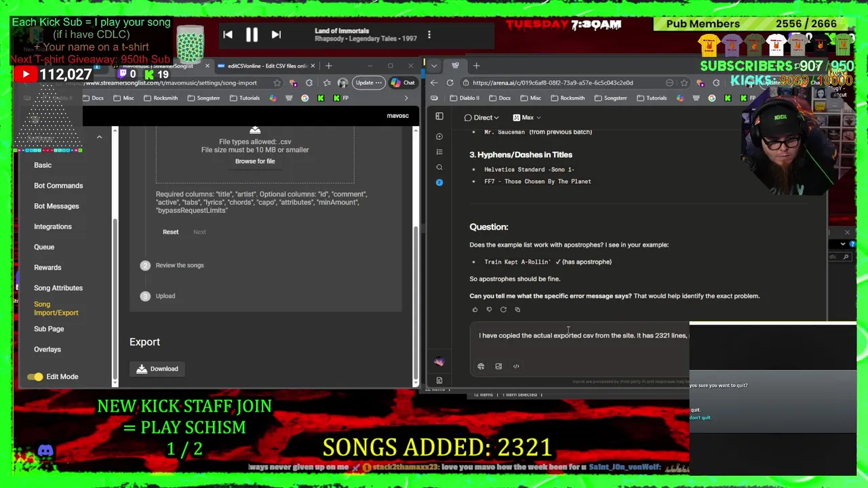Image resolution: width=868 pixels, height=488 pixels.
Task: Copy the response text
Action: [517, 310]
